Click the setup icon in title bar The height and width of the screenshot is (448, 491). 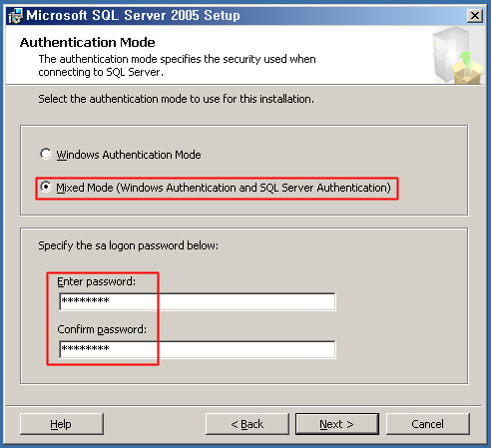pyautogui.click(x=16, y=16)
